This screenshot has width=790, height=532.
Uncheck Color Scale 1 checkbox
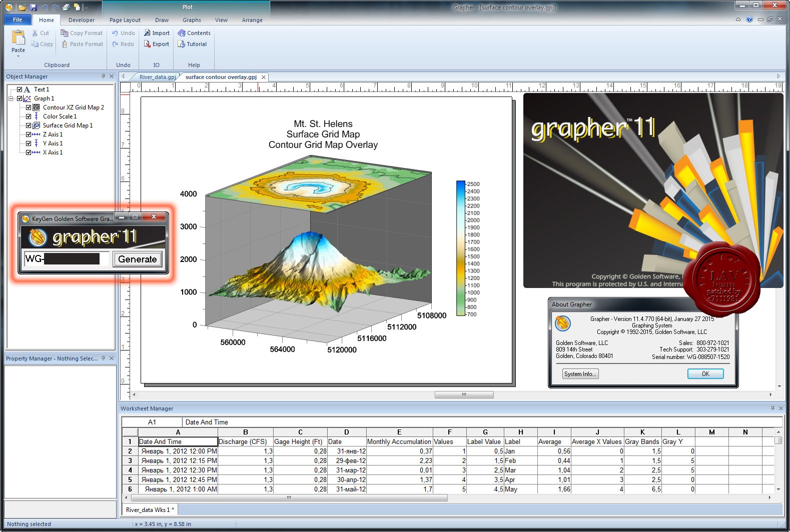[29, 116]
